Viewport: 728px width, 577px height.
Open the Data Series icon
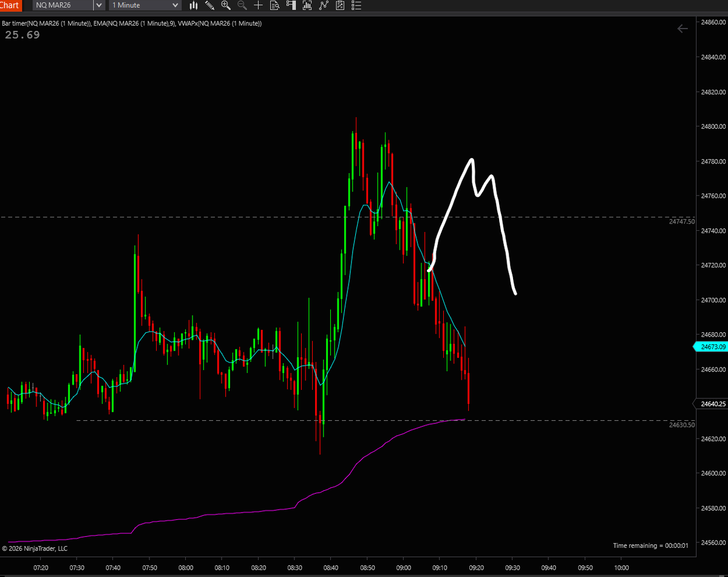pos(307,5)
